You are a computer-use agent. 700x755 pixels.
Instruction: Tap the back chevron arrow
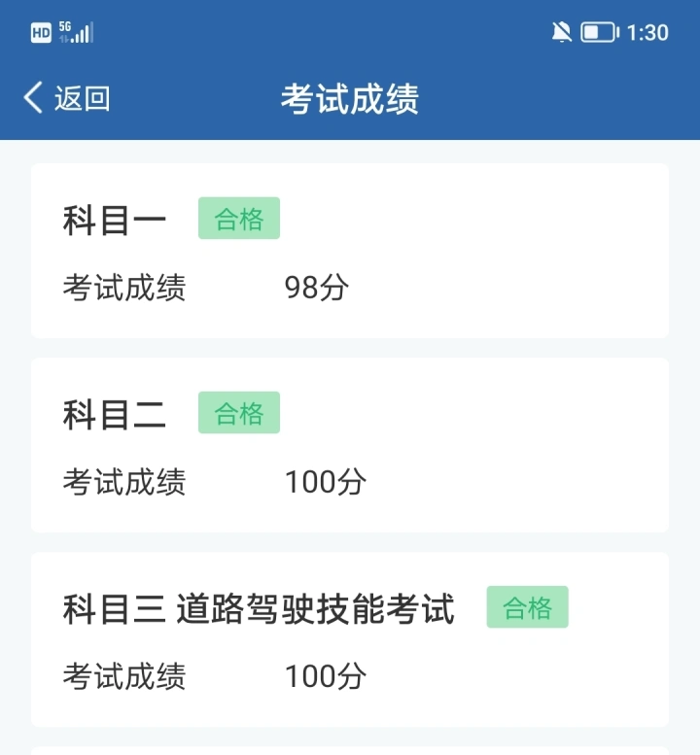[33, 98]
